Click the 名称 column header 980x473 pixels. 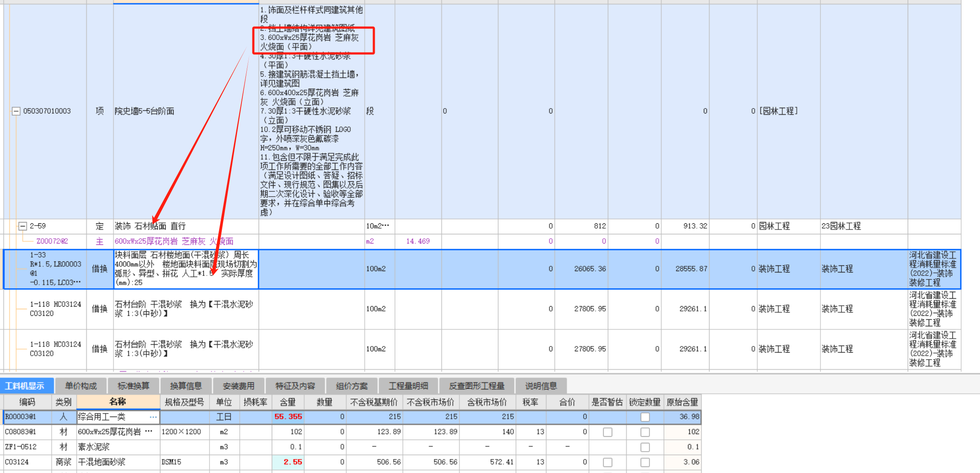pyautogui.click(x=117, y=402)
